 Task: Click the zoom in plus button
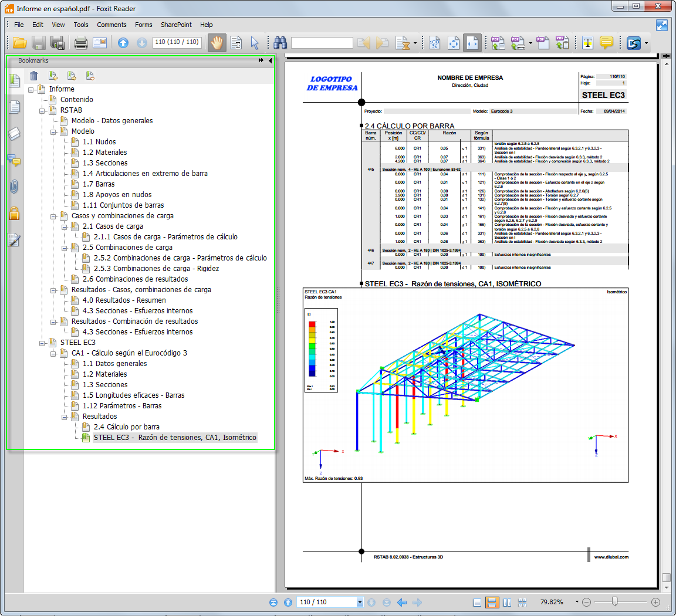tap(655, 602)
